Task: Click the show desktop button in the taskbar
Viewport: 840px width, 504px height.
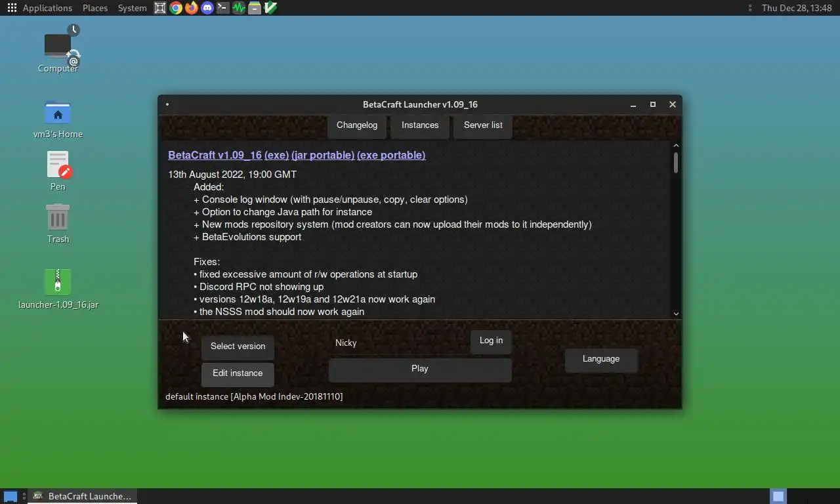Action: pos(10,496)
